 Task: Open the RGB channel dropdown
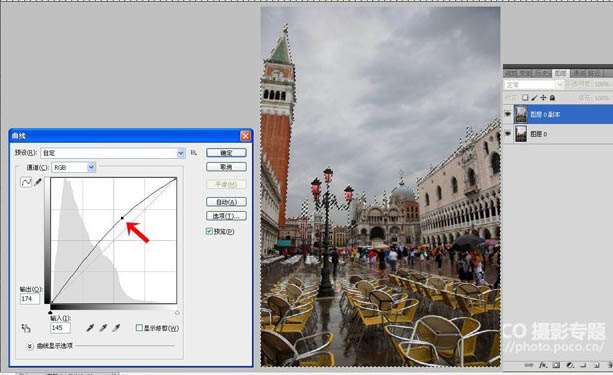[73, 167]
